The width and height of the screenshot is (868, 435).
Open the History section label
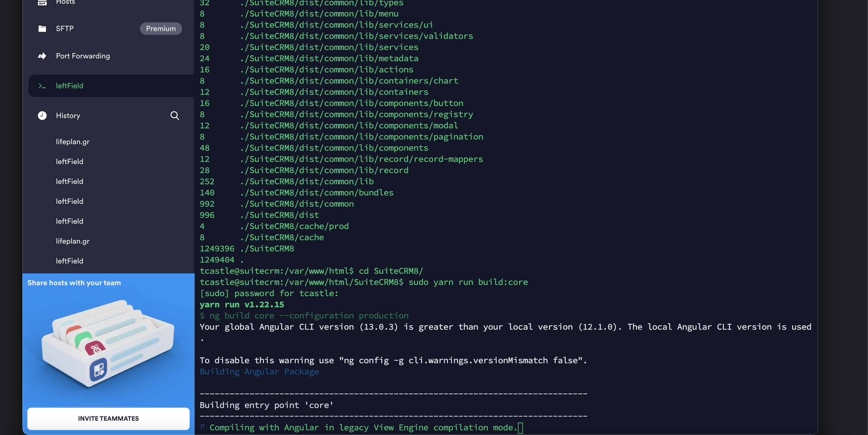click(x=68, y=116)
